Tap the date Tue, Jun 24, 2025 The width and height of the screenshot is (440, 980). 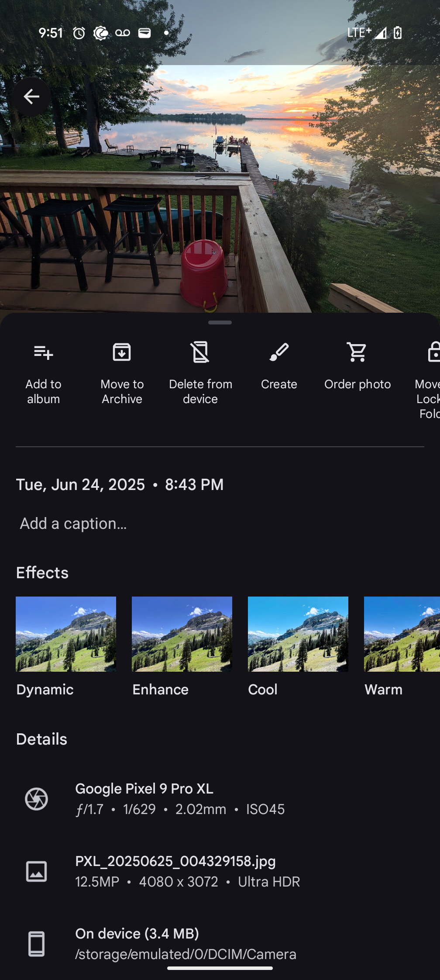click(80, 485)
